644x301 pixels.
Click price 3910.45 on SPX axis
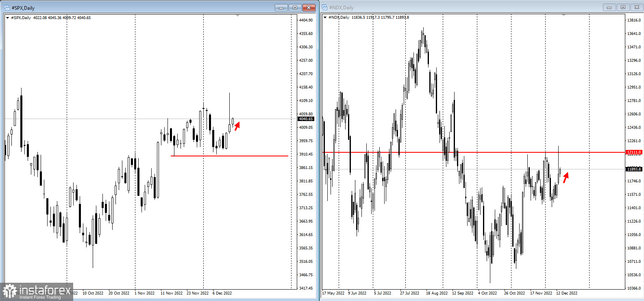coord(306,154)
